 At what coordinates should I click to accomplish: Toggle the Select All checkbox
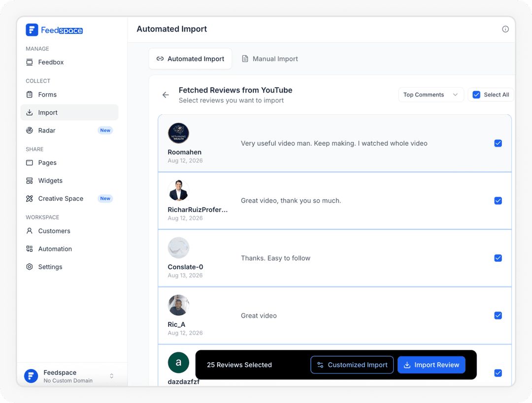(476, 95)
